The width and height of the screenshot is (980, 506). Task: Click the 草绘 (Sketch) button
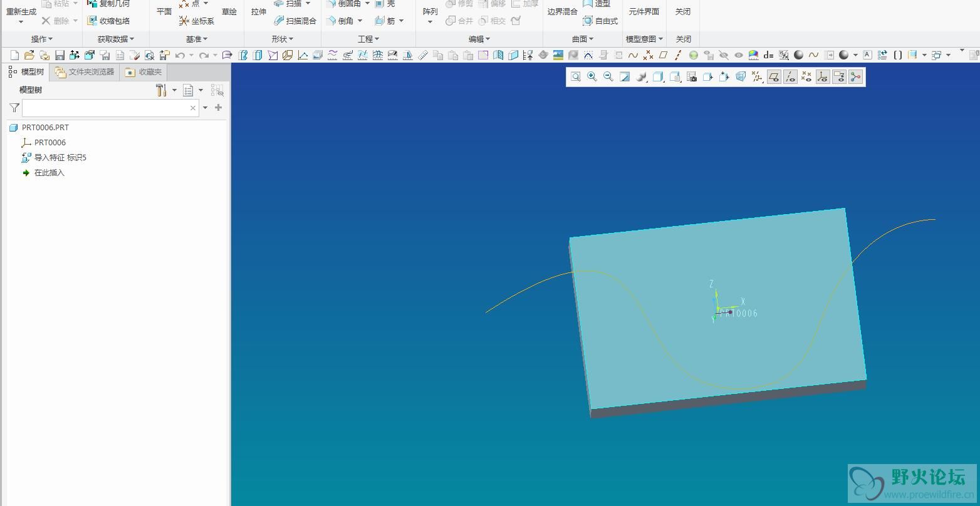[229, 12]
